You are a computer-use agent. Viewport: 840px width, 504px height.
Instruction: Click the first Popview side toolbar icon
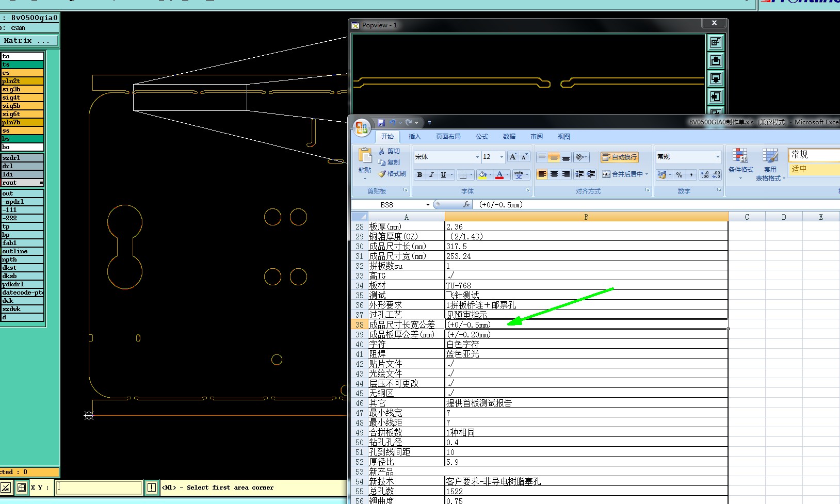click(716, 42)
